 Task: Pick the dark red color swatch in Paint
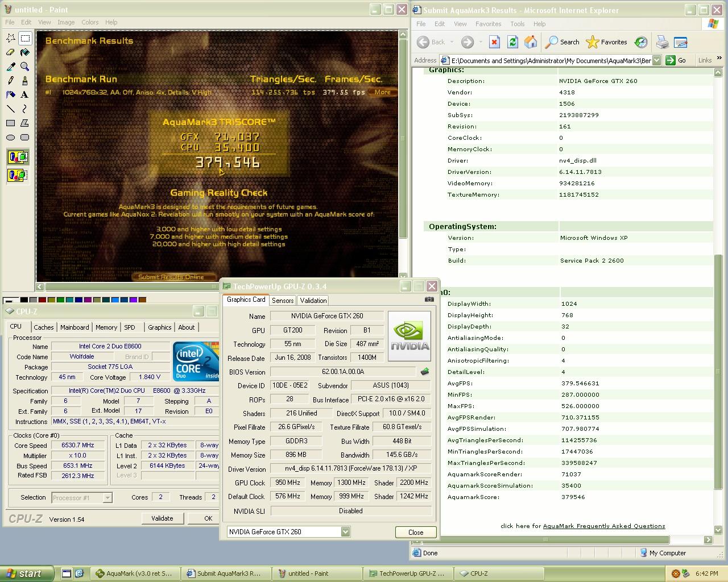click(43, 300)
